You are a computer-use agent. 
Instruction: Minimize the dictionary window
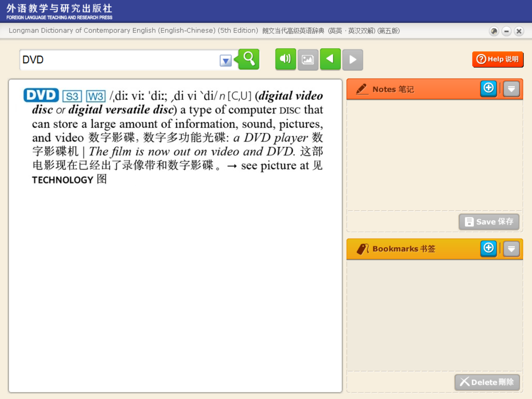pyautogui.click(x=507, y=31)
